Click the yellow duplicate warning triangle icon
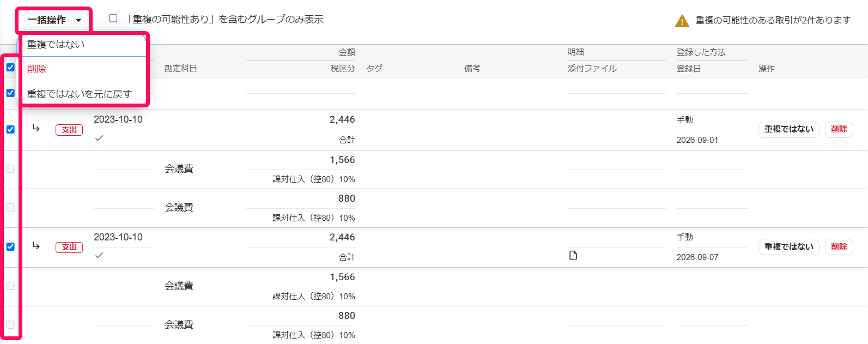 click(x=682, y=21)
